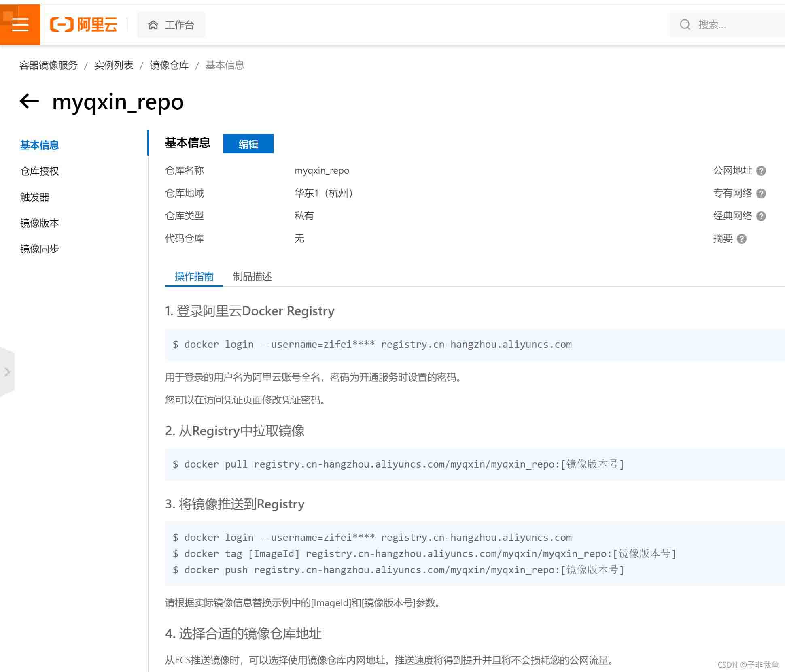This screenshot has height=672, width=785.
Task: Click the 编辑 edit button
Action: (248, 144)
